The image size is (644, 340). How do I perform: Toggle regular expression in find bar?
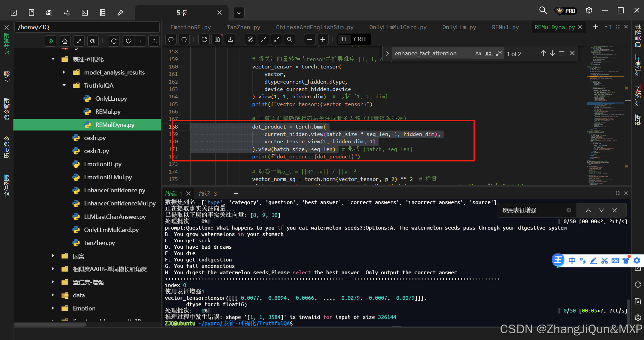click(499, 53)
